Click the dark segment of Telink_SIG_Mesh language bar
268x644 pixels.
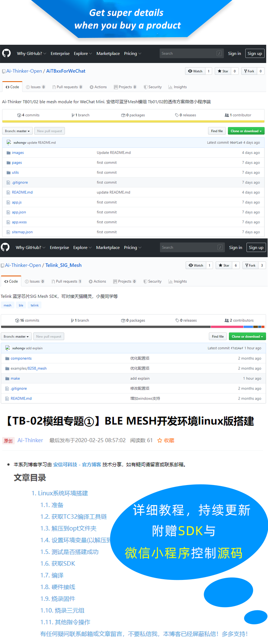(x=106, y=327)
